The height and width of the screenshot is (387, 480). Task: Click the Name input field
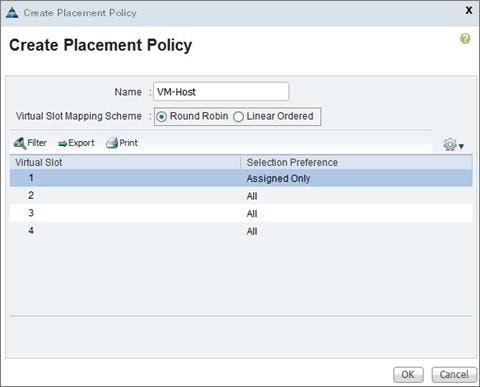[x=221, y=92]
